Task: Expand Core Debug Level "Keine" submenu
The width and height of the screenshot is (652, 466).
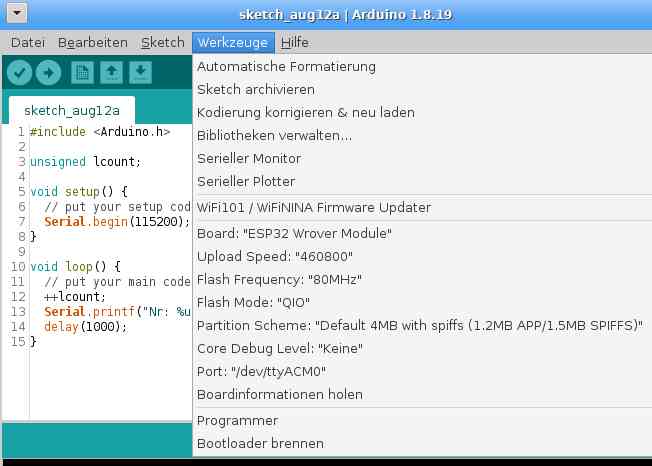Action: (x=422, y=348)
